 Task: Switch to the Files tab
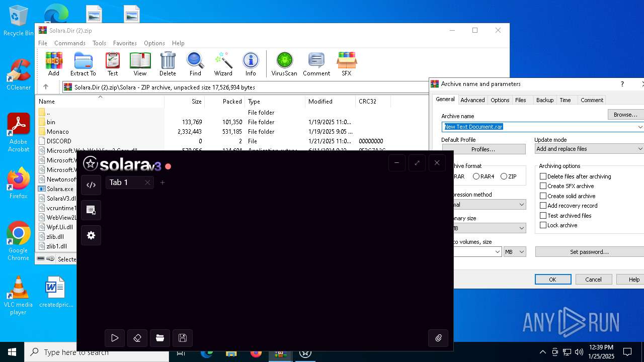[520, 100]
